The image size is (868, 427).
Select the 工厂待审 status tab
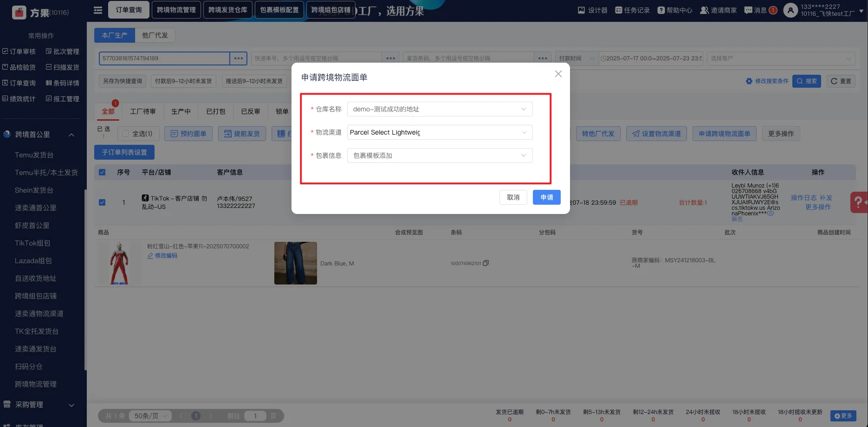pos(143,111)
